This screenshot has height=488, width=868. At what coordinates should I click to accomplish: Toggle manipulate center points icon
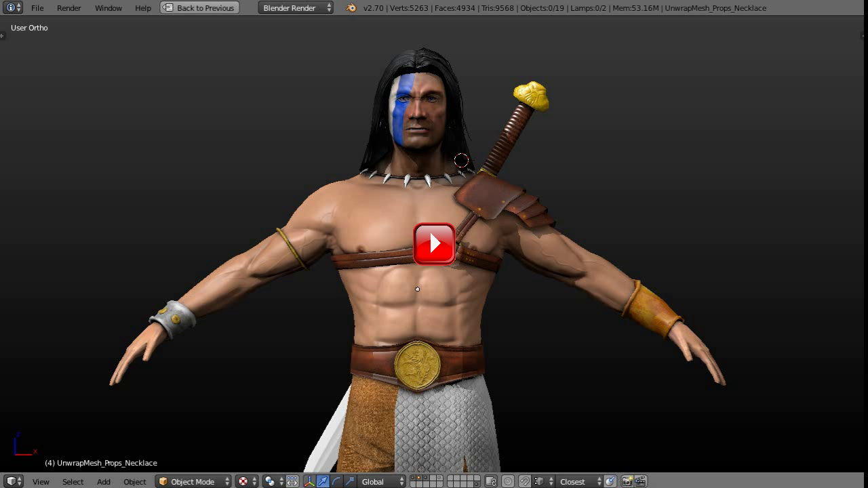tap(292, 481)
